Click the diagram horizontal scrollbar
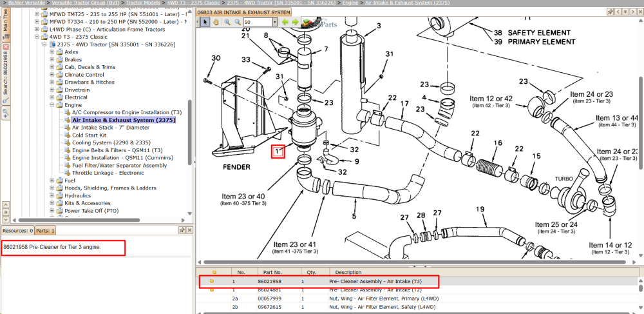Image resolution: width=644 pixels, height=314 pixels. 415,262
